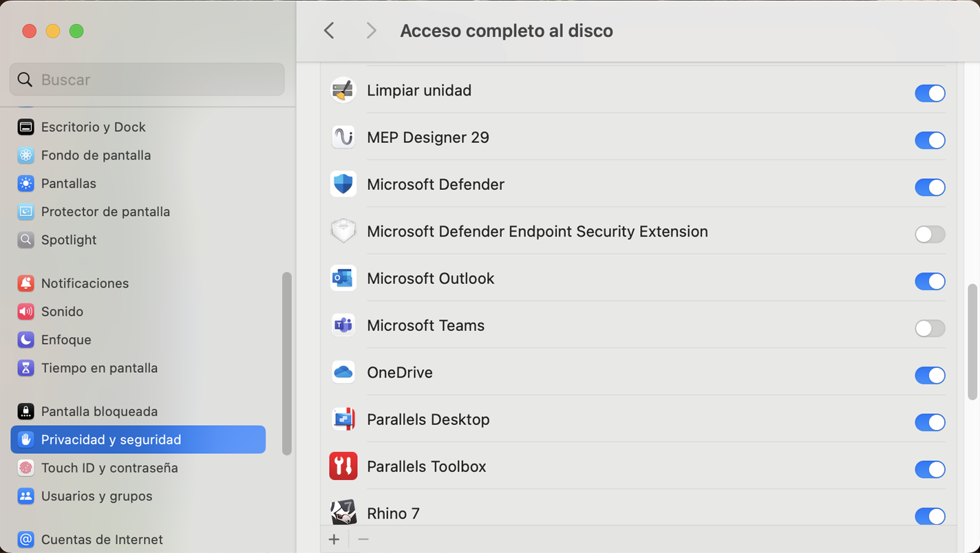This screenshot has height=553, width=980.
Task: Click the Microsoft Defender shield icon
Action: pos(343,184)
